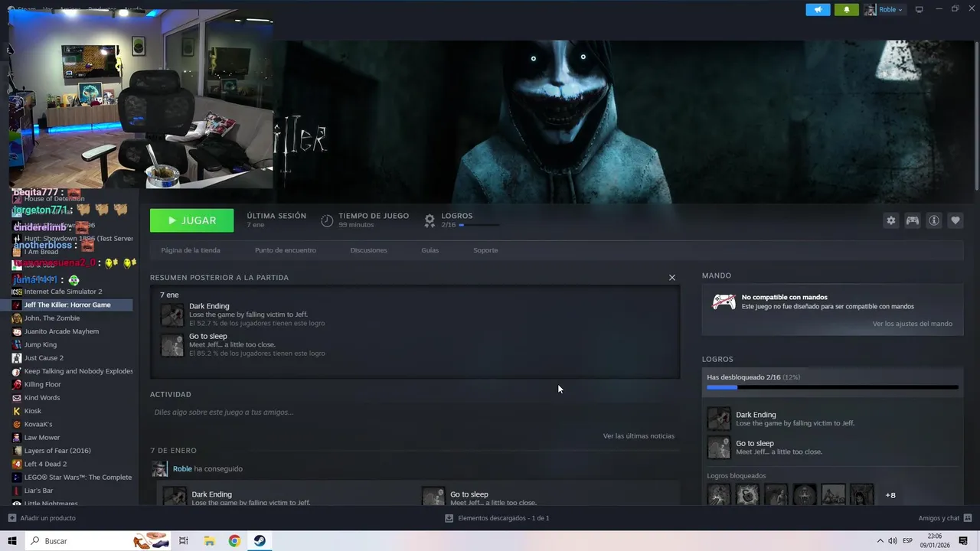The image size is (980, 551).
Task: Click third locked achievement icon
Action: pos(776,495)
